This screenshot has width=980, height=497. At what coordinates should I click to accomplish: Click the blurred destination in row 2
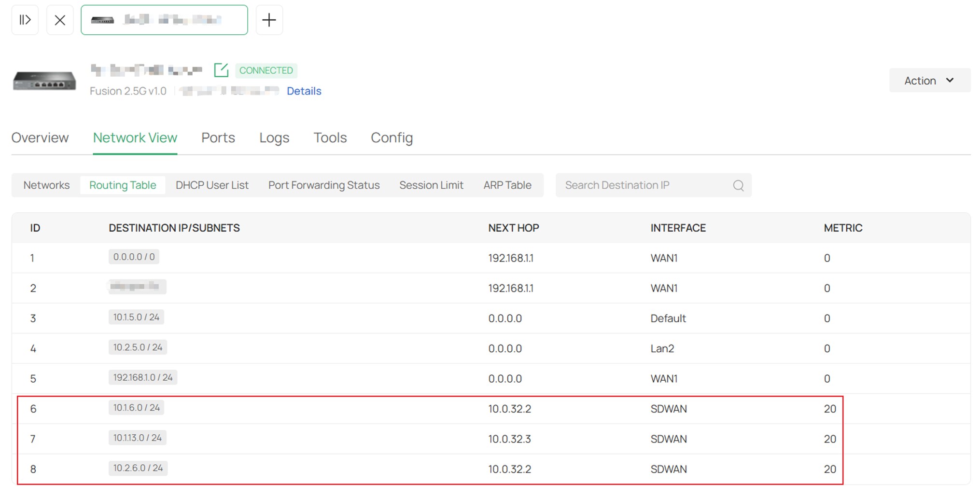point(137,287)
